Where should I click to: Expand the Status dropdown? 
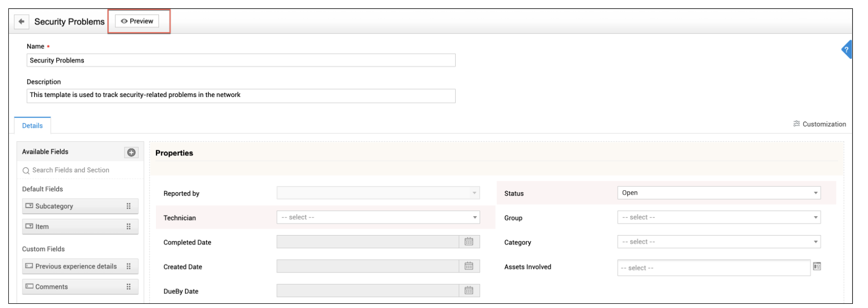tap(718, 193)
